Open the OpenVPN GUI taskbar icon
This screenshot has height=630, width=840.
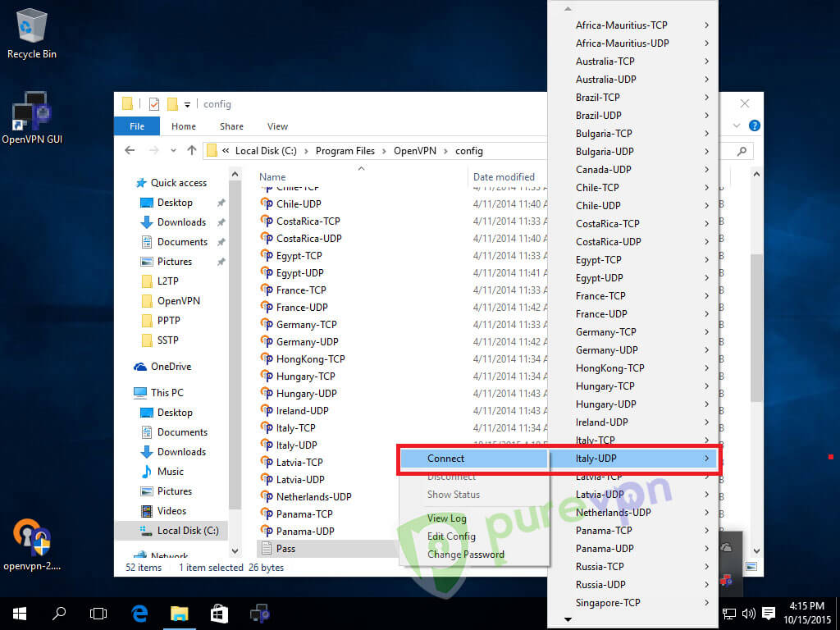[260, 614]
